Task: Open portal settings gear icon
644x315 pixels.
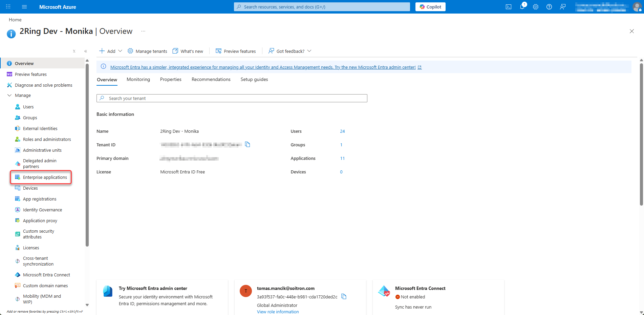Action: [x=535, y=7]
